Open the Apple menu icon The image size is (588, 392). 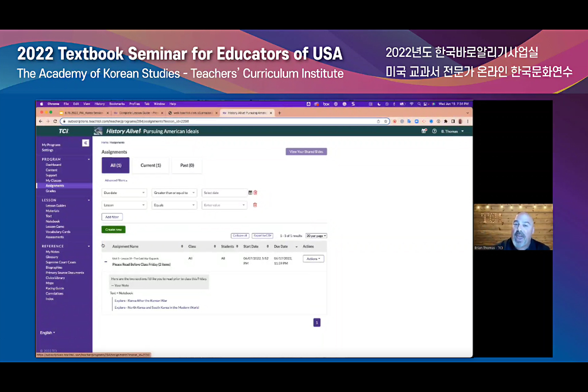[41, 104]
